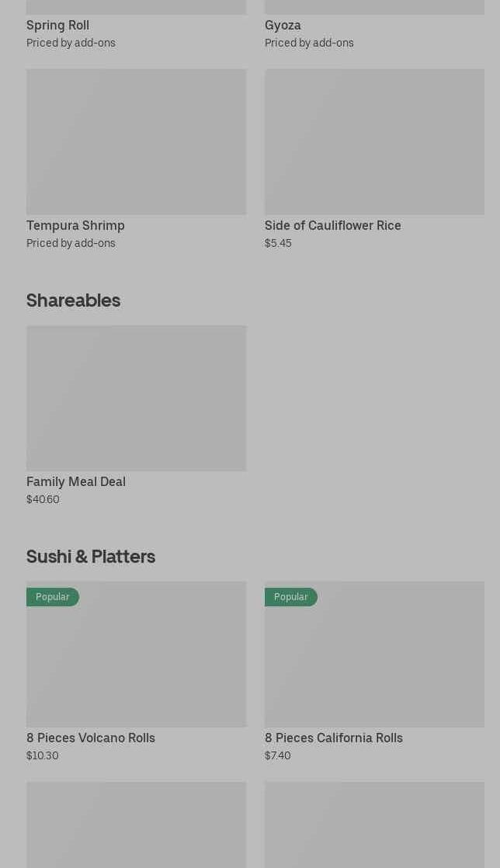500x868 pixels.
Task: Click the Popular badge on California Rolls
Action: [291, 597]
